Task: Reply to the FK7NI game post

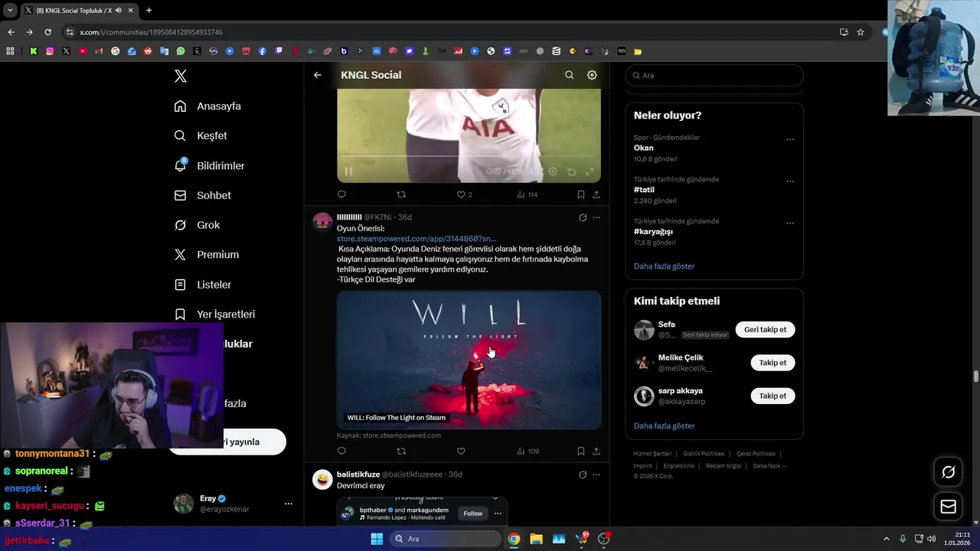Action: point(341,451)
